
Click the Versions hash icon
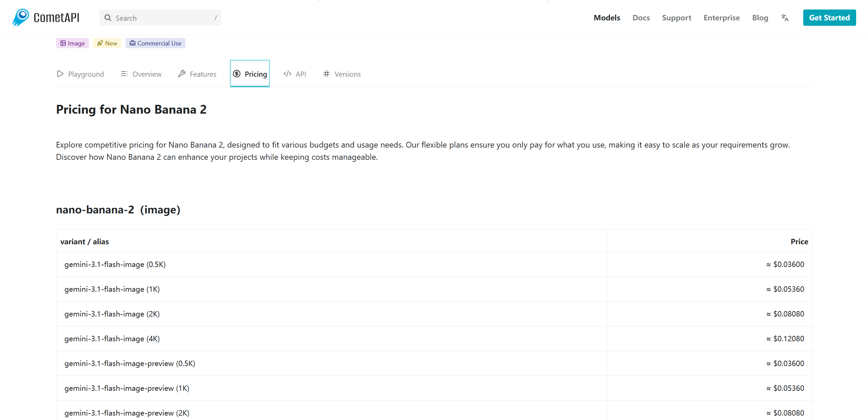pyautogui.click(x=326, y=74)
